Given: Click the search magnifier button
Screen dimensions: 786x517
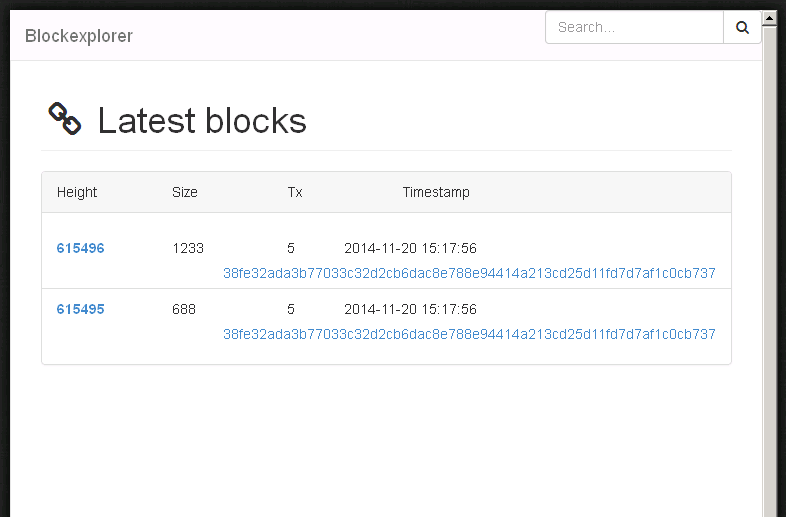Looking at the screenshot, I should pos(742,28).
